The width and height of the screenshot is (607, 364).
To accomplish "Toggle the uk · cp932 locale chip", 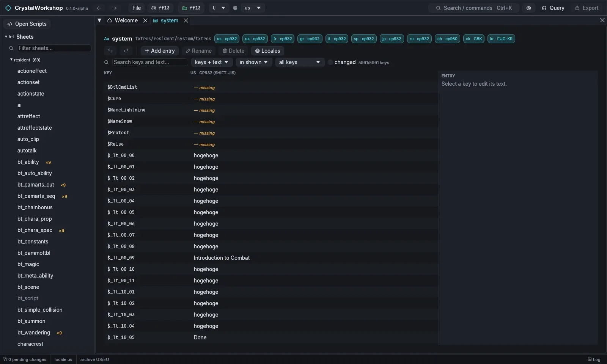I will 255,39.
